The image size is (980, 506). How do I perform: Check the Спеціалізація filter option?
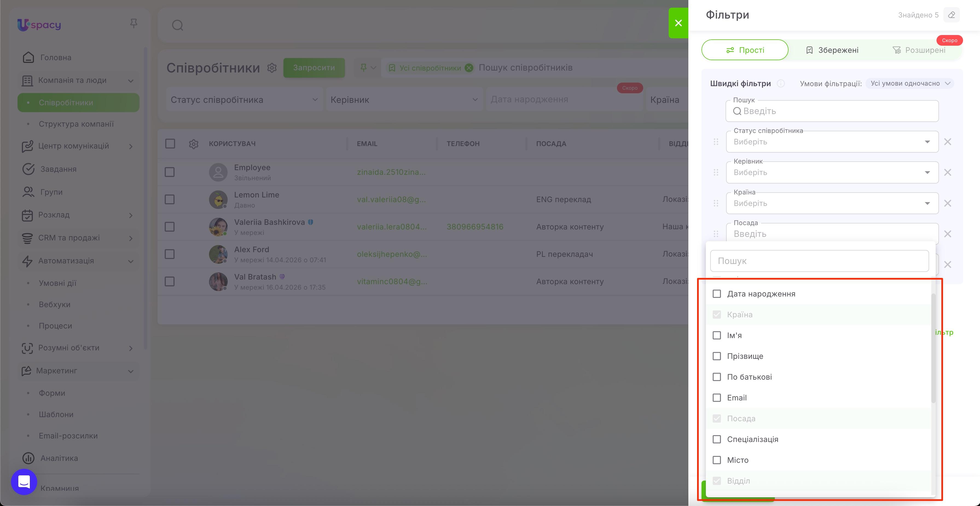tap(717, 439)
